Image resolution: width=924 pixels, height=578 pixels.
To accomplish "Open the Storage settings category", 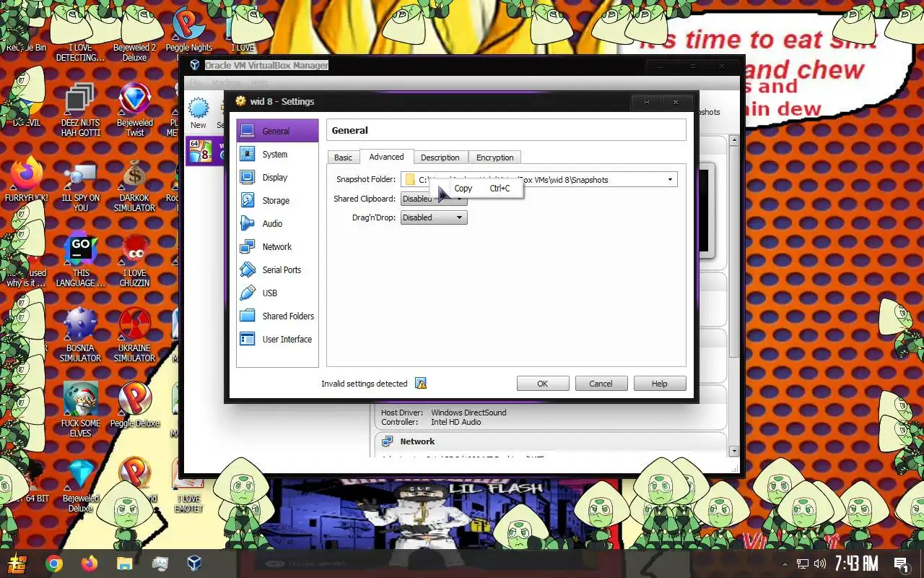I will [277, 200].
